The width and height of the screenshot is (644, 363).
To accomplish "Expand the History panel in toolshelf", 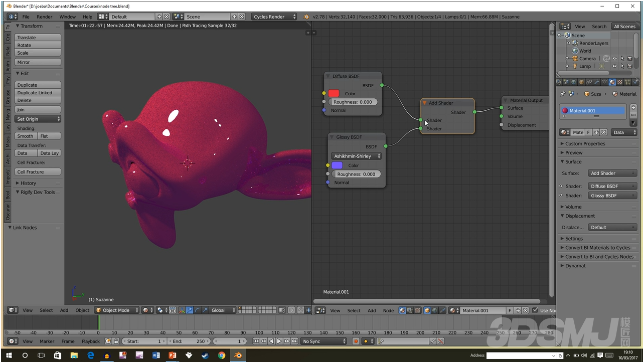I will pyautogui.click(x=28, y=183).
